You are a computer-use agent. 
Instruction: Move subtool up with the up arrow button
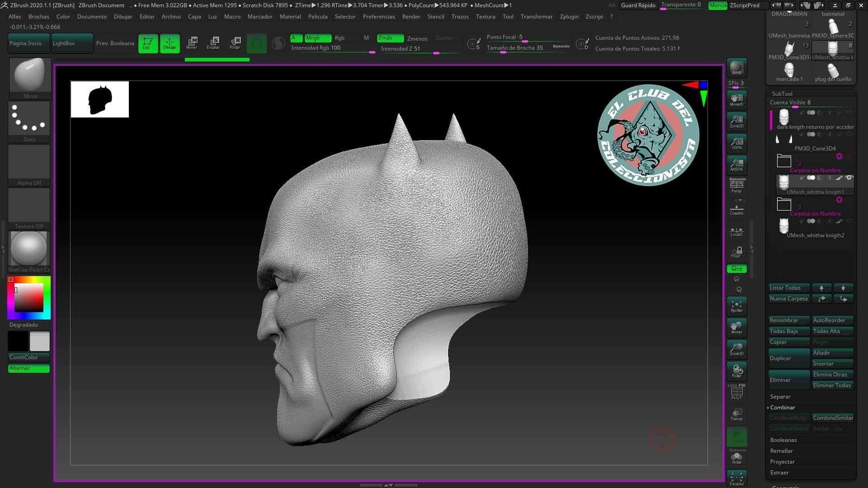821,288
